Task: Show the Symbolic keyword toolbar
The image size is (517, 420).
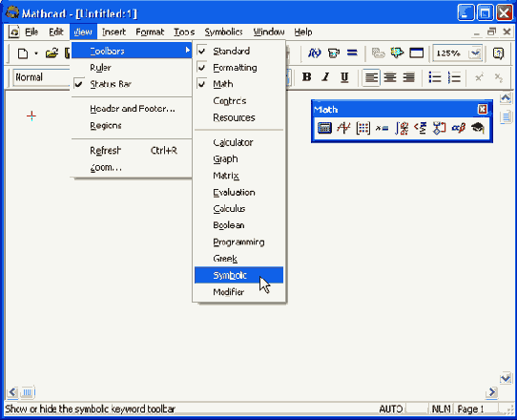Action: [238, 275]
